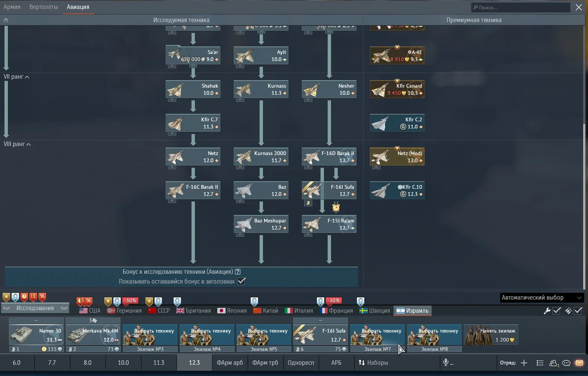This screenshot has height=376, width=588.
Task: Click the alarm clock icon under F-16I Sufa
Action: click(x=336, y=207)
